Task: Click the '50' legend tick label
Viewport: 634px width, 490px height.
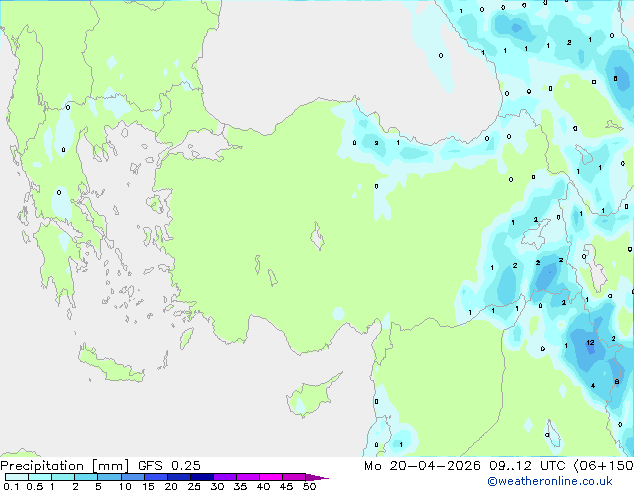Action: coord(309,486)
